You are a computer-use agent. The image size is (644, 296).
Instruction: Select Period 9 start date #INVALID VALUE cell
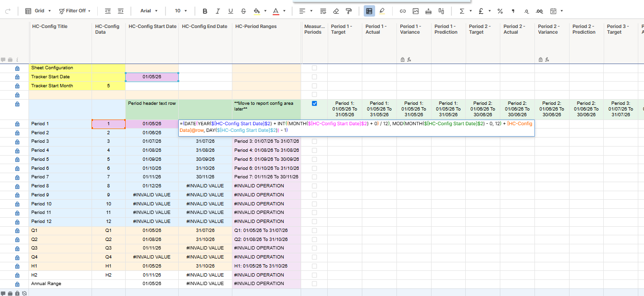pyautogui.click(x=152, y=194)
